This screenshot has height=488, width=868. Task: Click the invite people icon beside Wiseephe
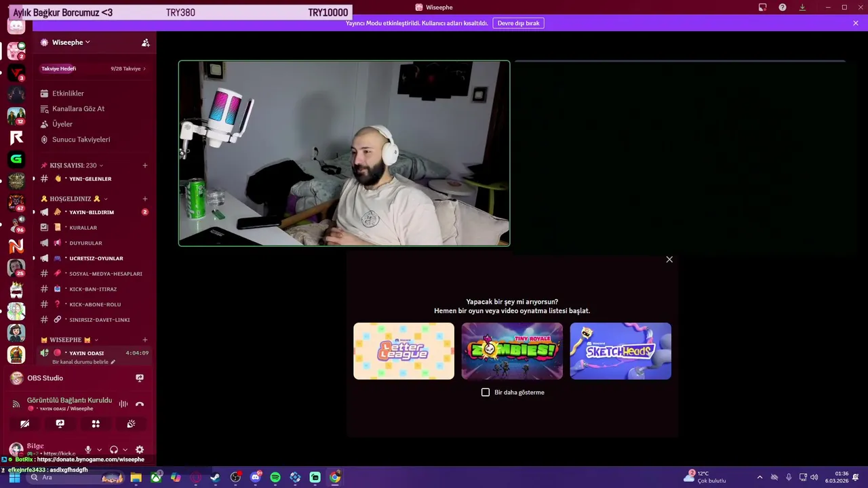pos(145,42)
